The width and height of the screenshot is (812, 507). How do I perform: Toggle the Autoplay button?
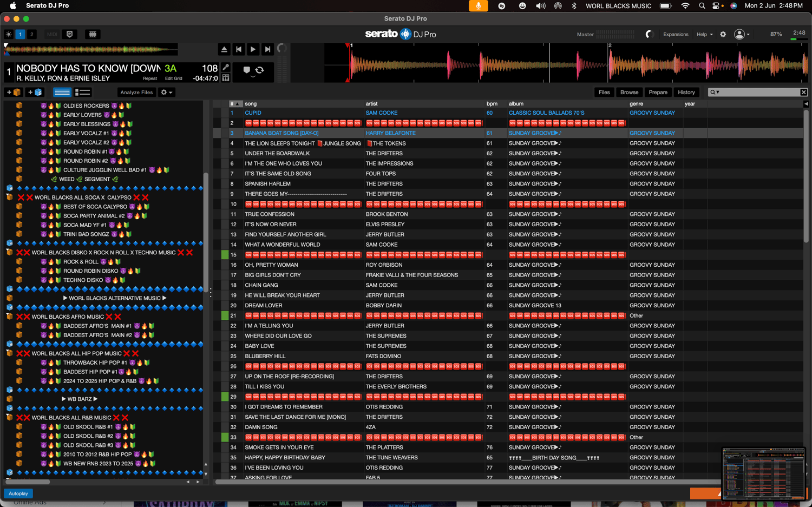tap(18, 493)
